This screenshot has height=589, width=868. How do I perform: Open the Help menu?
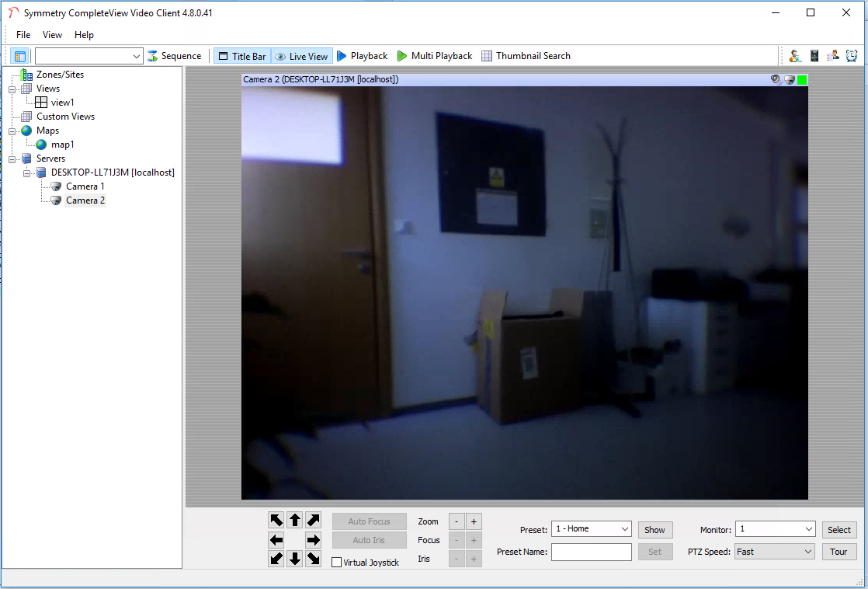click(84, 35)
